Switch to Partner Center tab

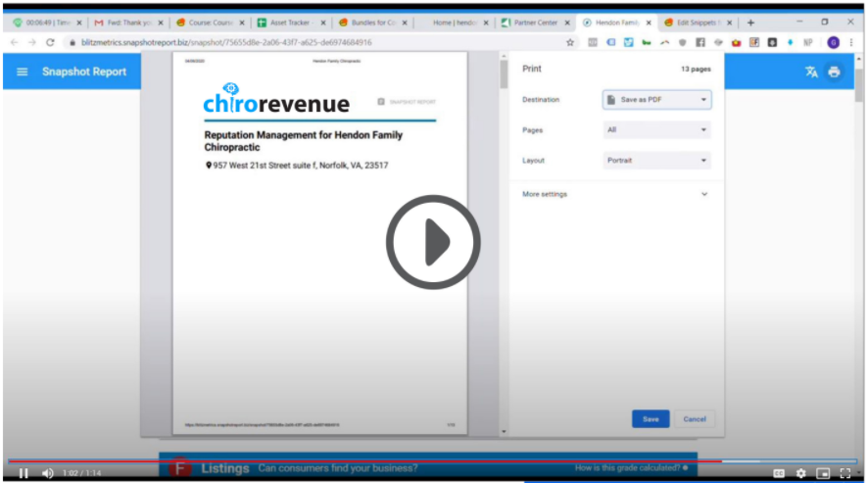pos(535,23)
